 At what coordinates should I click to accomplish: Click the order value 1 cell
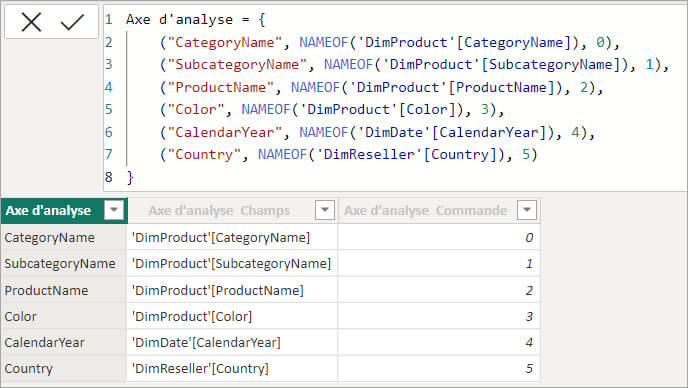click(439, 264)
